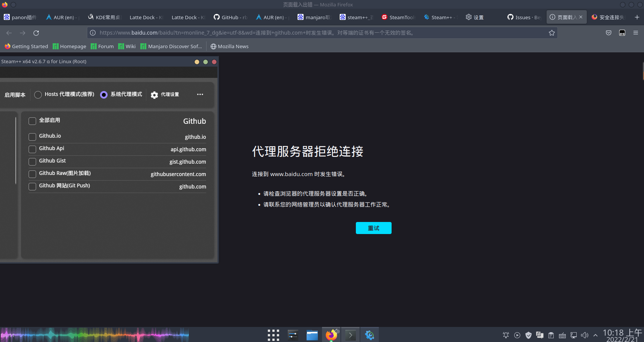Switch to the panon插件 tab
This screenshot has height=342, width=644.
pyautogui.click(x=21, y=17)
